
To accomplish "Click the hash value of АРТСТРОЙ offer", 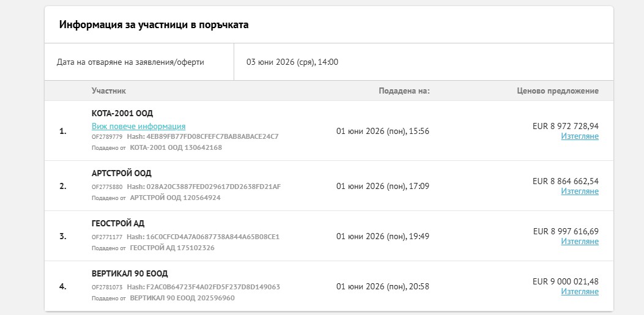I will (213, 187).
